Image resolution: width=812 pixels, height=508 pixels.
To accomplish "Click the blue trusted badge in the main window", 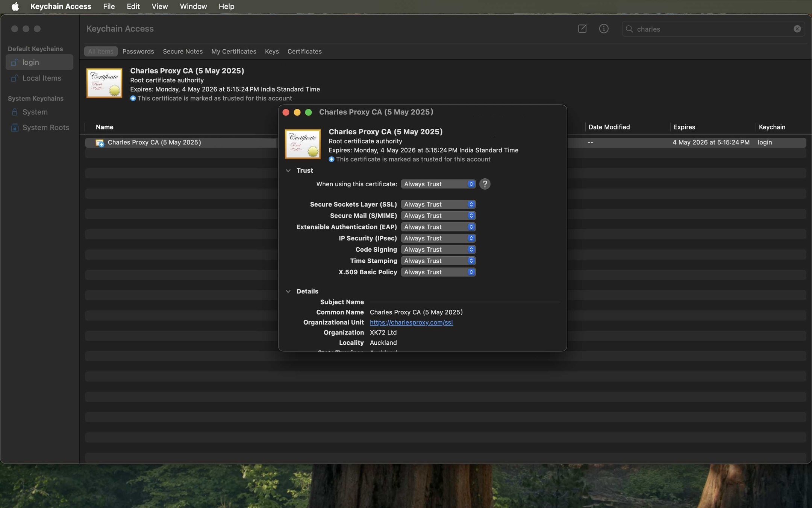I will 133,99.
